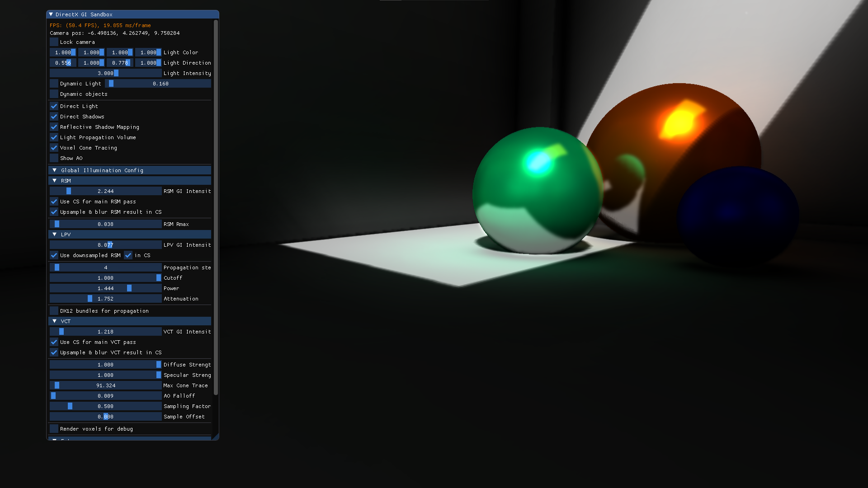868x488 pixels.
Task: Enable the Lock camera checkbox
Action: point(54,42)
